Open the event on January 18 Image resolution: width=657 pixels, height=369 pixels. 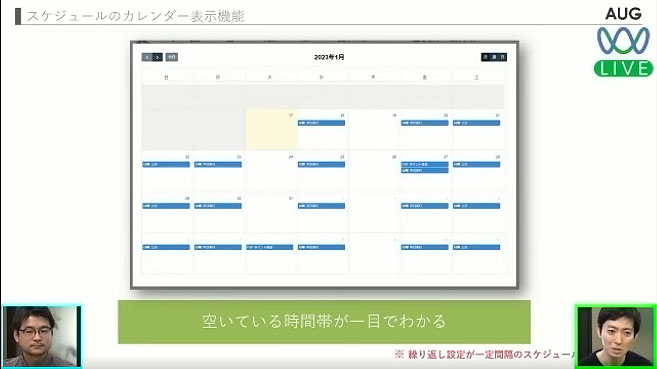[x=321, y=123]
